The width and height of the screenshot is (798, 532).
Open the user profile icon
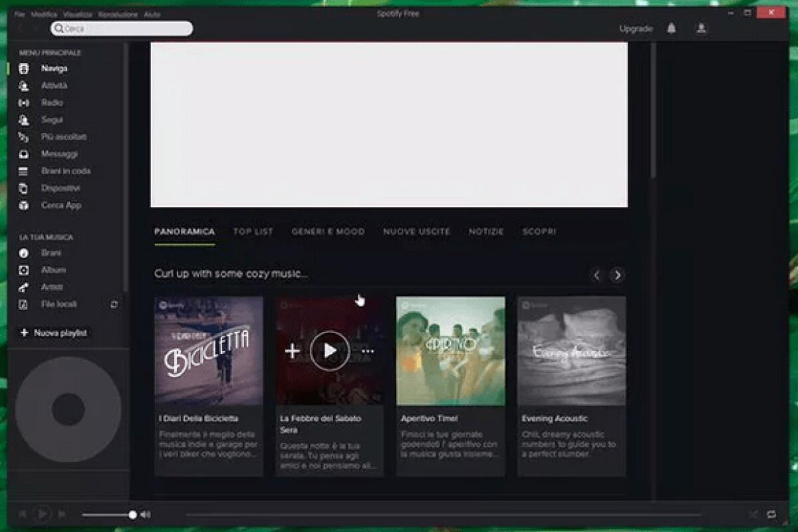tap(702, 29)
